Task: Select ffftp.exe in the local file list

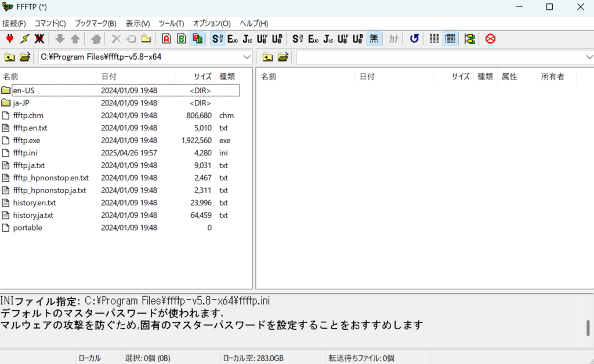Action: (x=27, y=140)
